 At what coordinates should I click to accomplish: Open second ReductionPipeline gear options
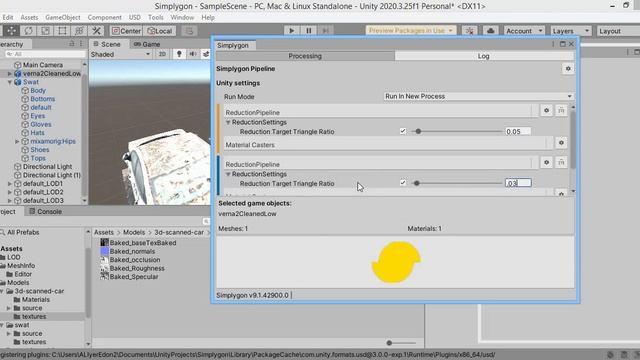[547, 162]
